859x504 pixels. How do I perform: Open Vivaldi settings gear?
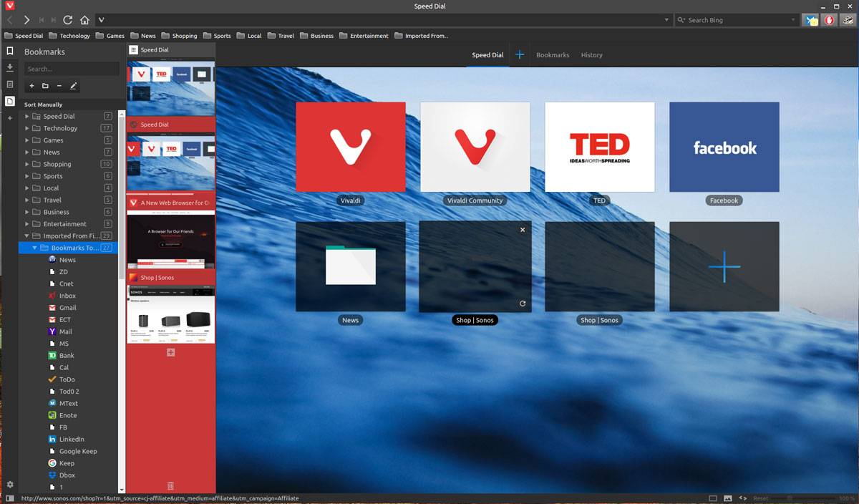[9, 485]
